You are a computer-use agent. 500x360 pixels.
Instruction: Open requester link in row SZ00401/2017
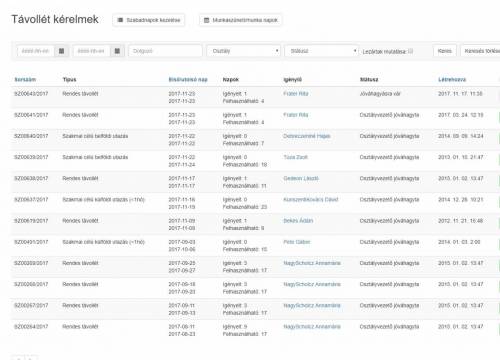(x=297, y=242)
